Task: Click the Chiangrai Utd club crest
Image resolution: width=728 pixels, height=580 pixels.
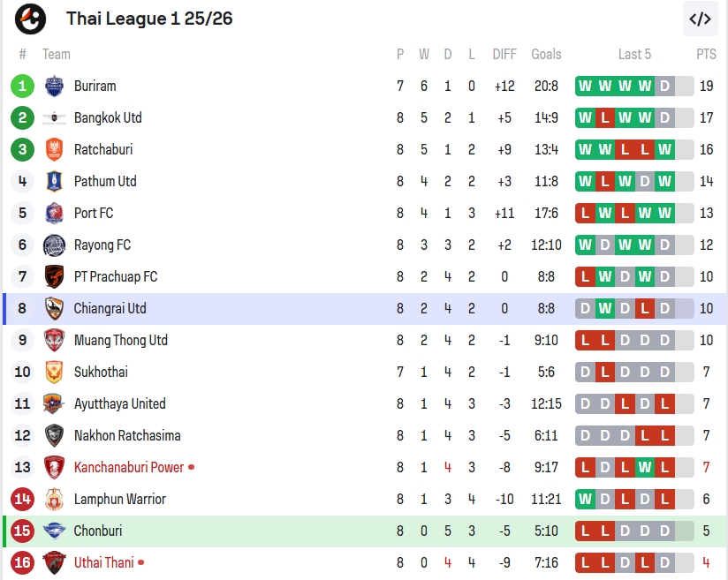Action: tap(55, 308)
